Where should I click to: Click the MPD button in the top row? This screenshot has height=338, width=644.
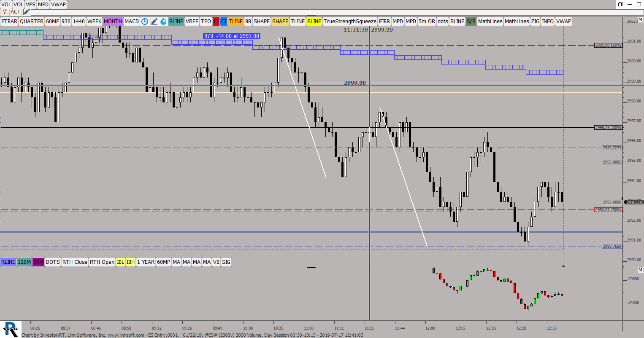click(43, 4)
